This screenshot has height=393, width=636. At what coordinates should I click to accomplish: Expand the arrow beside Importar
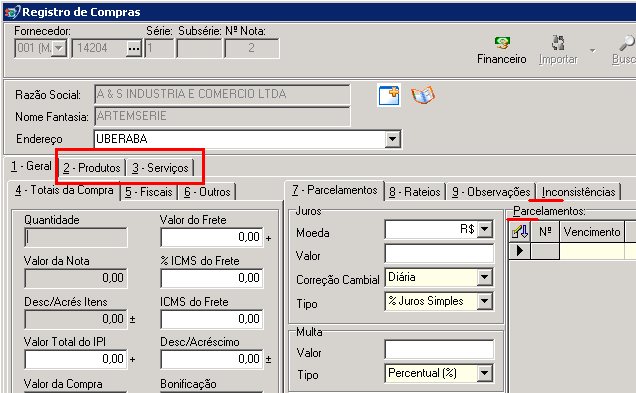pos(593,51)
